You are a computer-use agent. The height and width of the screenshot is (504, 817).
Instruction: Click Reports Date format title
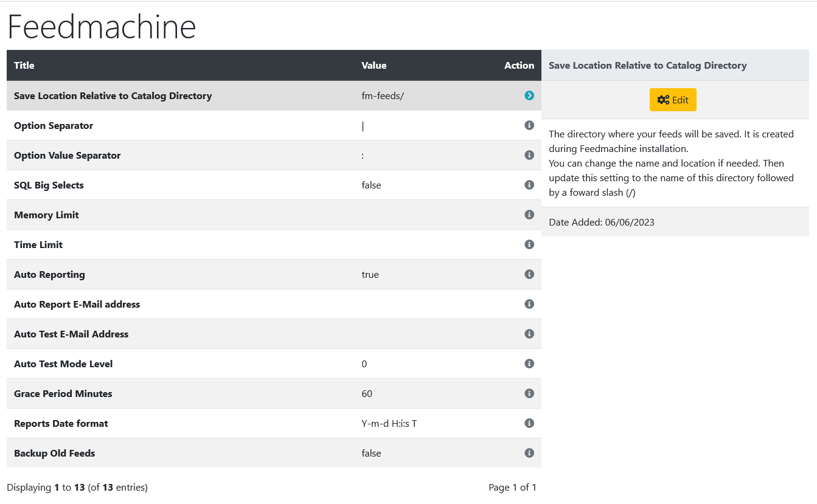click(61, 424)
